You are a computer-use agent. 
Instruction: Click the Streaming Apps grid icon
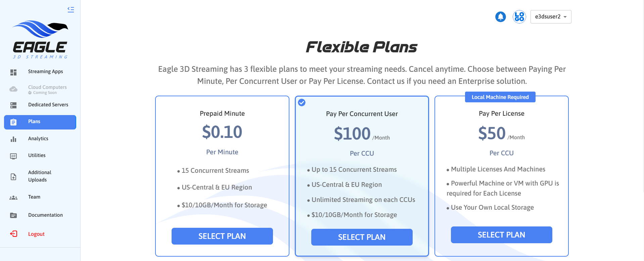tap(13, 72)
